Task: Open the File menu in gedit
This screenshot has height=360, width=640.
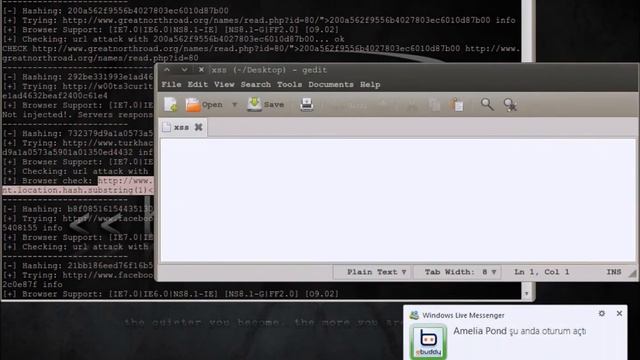Action: point(171,84)
